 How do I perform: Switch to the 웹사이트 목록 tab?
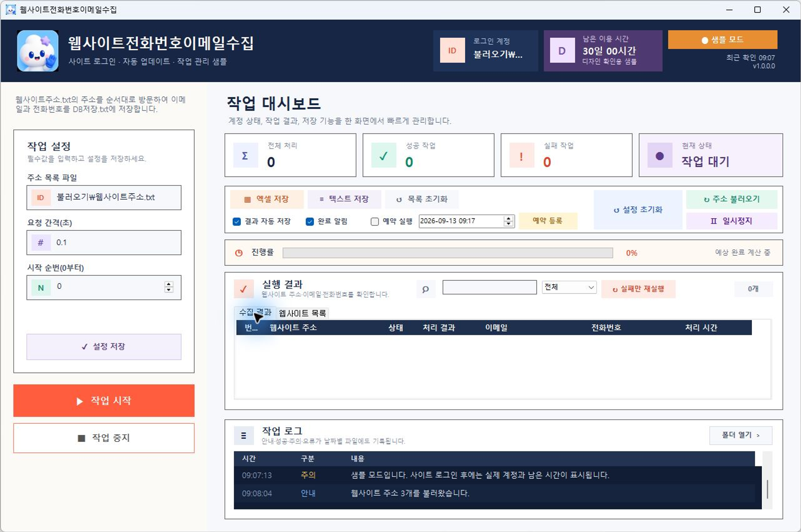302,313
